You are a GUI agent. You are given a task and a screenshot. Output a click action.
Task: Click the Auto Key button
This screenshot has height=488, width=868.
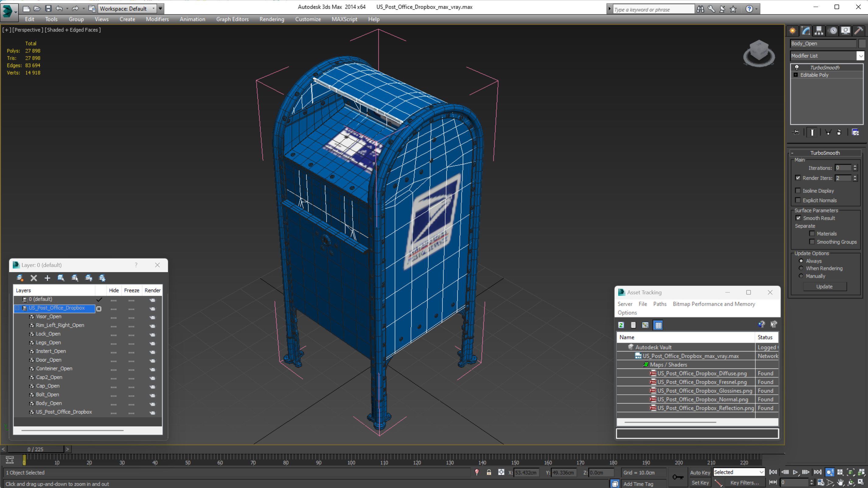pos(699,472)
